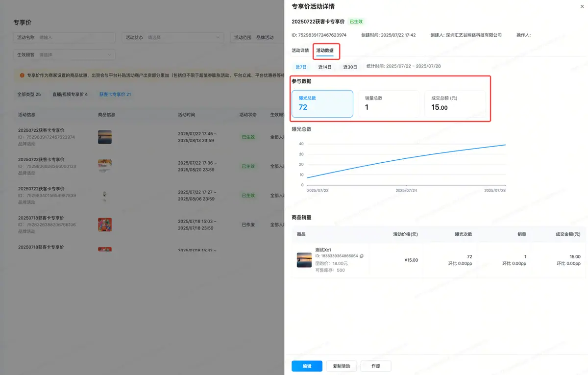Open the 活动范围 selector showing 品牌活动
Screen dimensions: 588x375
pyautogui.click(x=257, y=37)
